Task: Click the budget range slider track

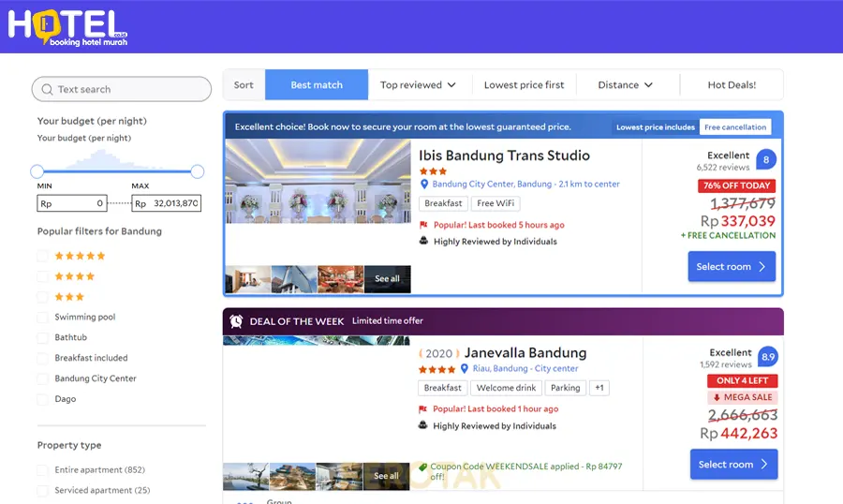Action: (x=117, y=171)
